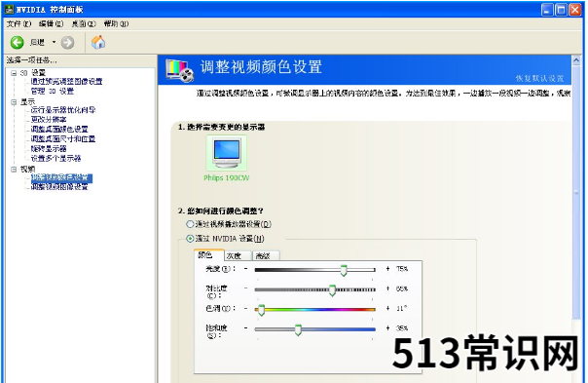Minimize the NVIDIA 控制面板 window

[x=547, y=10]
